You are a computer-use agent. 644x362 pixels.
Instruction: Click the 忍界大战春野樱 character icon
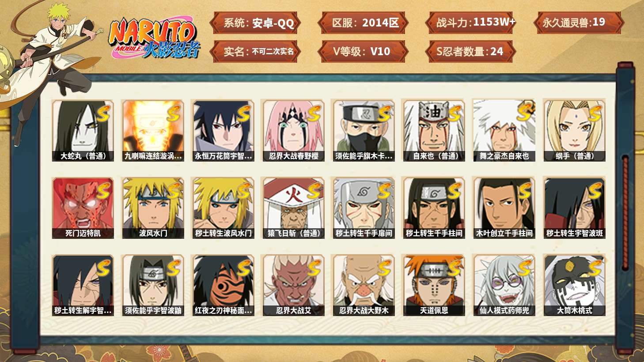(x=294, y=131)
